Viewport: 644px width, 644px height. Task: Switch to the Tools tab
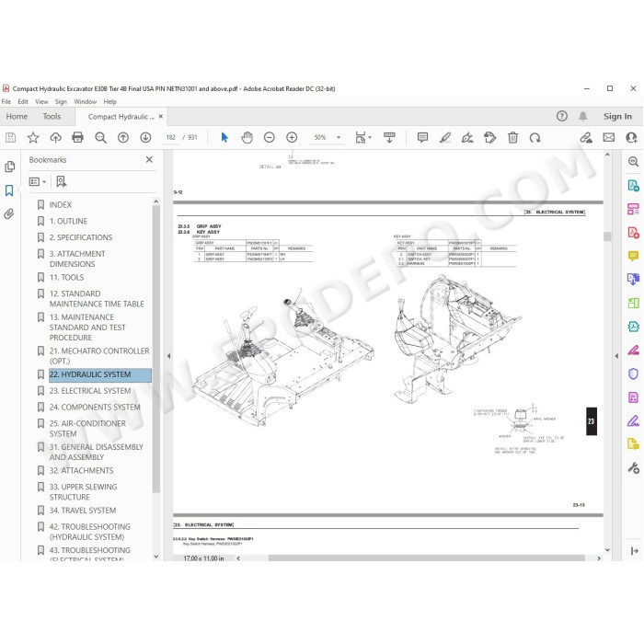pyautogui.click(x=52, y=117)
